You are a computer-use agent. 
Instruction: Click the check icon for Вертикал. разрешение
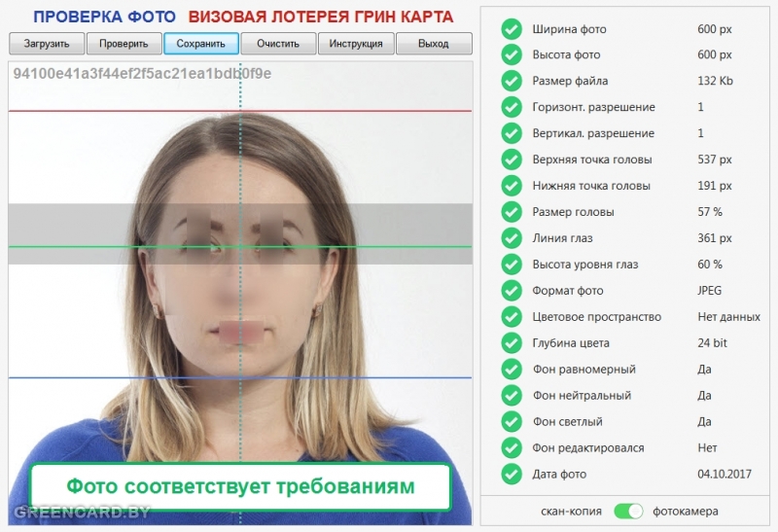[512, 133]
